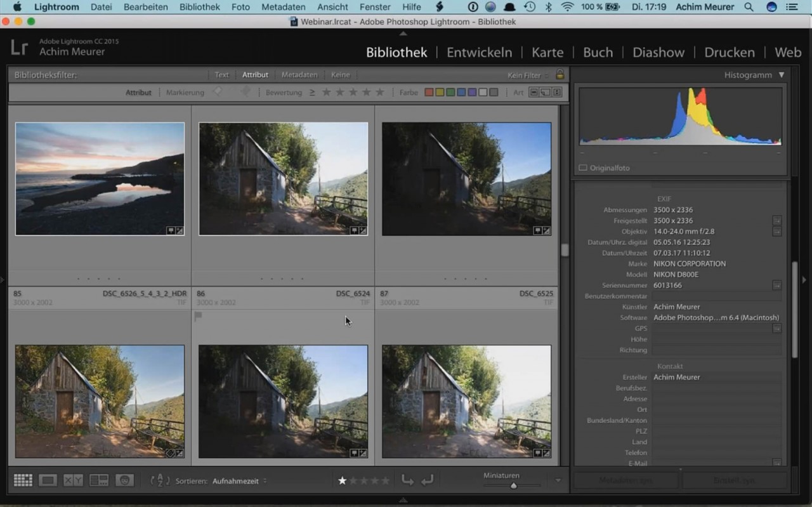Switch to the Entwickeln module
Viewport: 812px width, 507px height.
pyautogui.click(x=479, y=52)
